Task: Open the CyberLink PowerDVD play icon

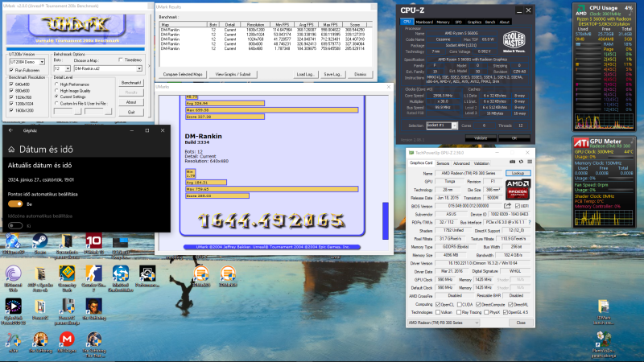Action: 13,306
